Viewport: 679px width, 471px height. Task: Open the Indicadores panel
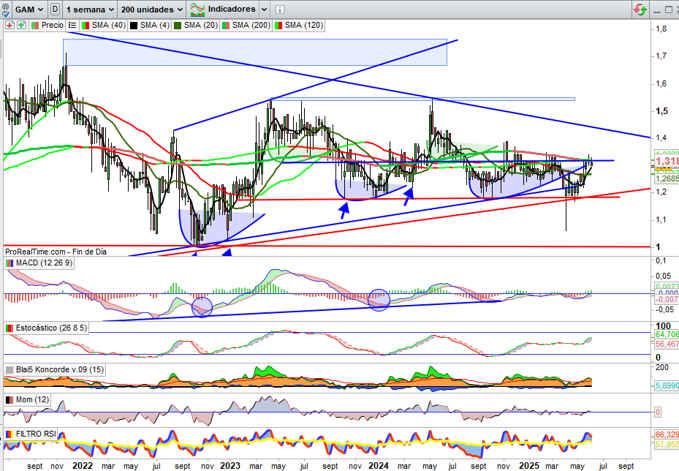click(x=232, y=9)
